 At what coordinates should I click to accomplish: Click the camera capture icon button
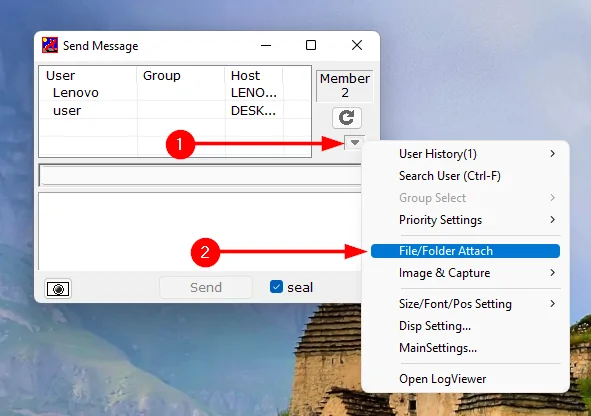click(58, 289)
